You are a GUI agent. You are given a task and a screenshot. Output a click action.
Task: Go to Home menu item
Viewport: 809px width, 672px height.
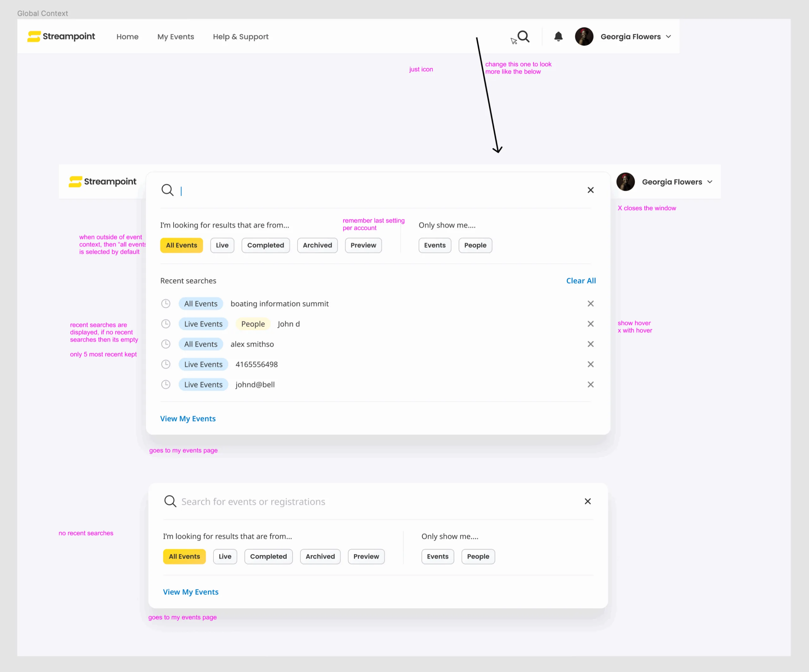tap(128, 37)
